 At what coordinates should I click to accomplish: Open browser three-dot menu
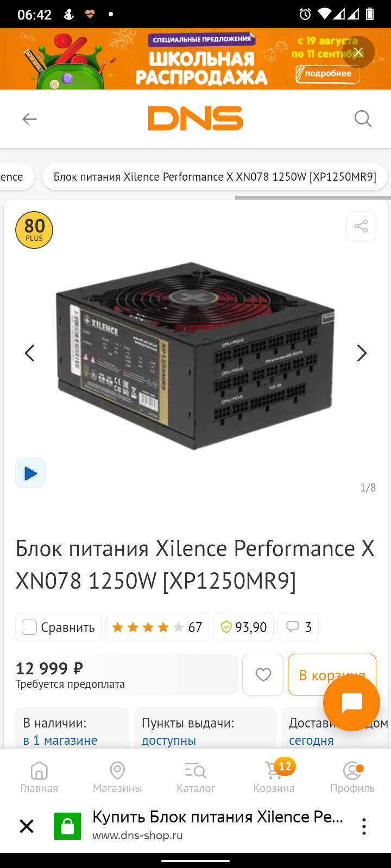coord(364,826)
